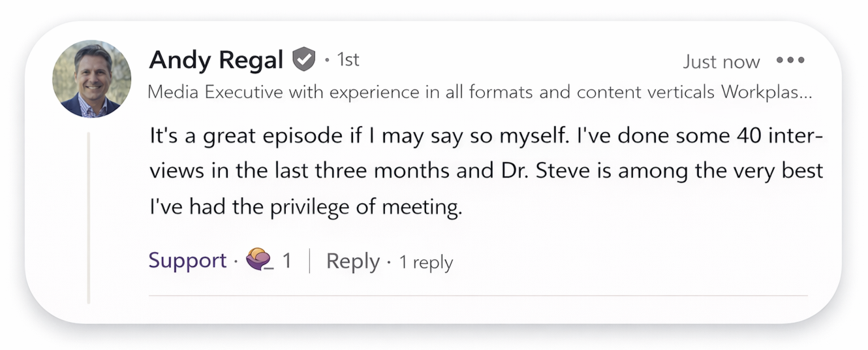This screenshot has height=350, width=868.
Task: Click the Just now timestamp
Action: point(721,62)
